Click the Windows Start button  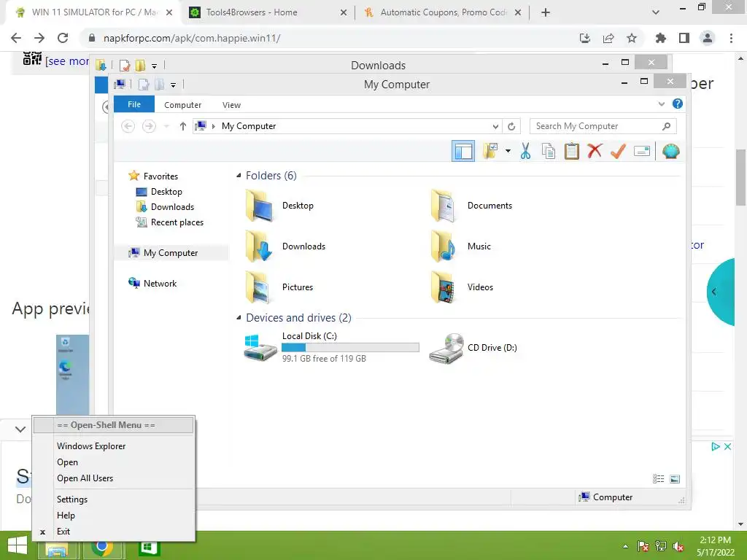coord(18,546)
